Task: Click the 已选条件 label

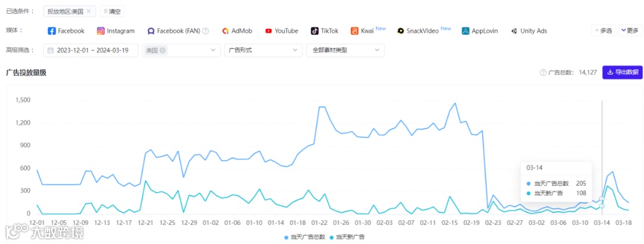Action: 20,11
